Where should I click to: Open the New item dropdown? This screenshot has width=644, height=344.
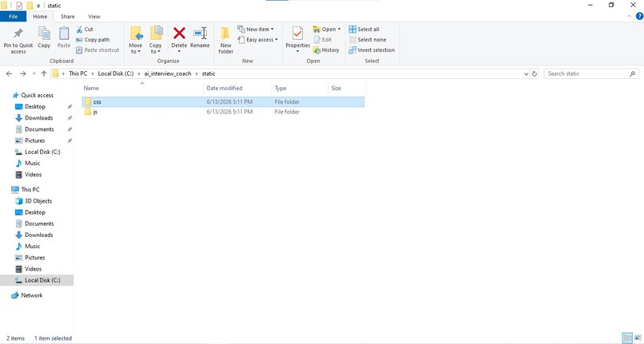tap(256, 30)
